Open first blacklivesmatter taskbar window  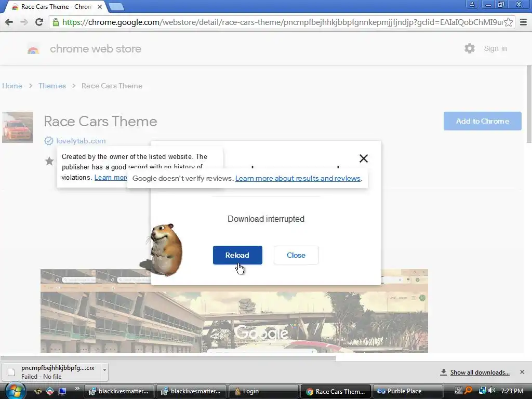point(119,391)
